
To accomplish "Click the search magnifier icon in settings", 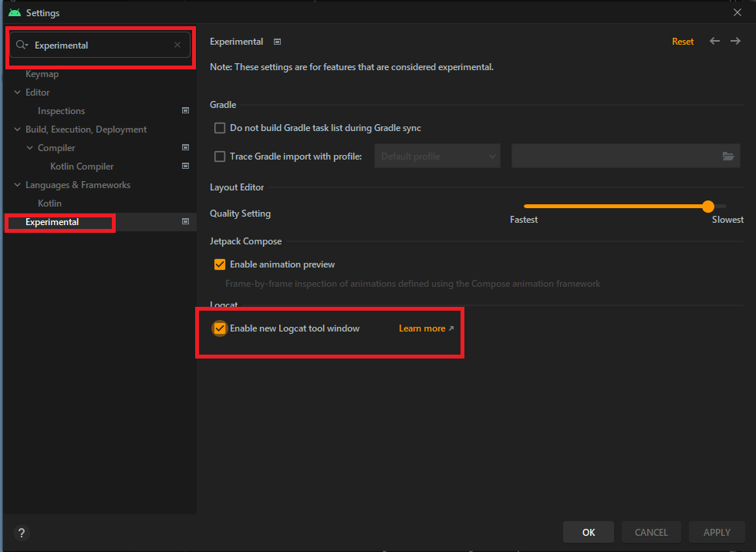I will click(22, 45).
